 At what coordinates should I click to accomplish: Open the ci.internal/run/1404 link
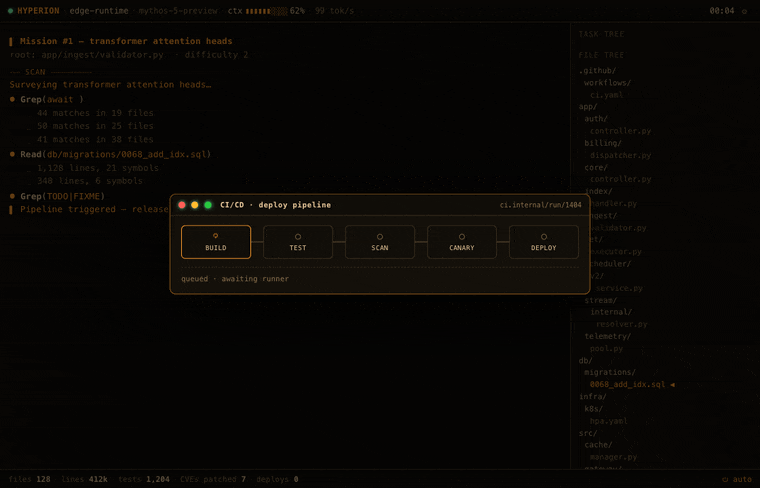tap(540, 205)
